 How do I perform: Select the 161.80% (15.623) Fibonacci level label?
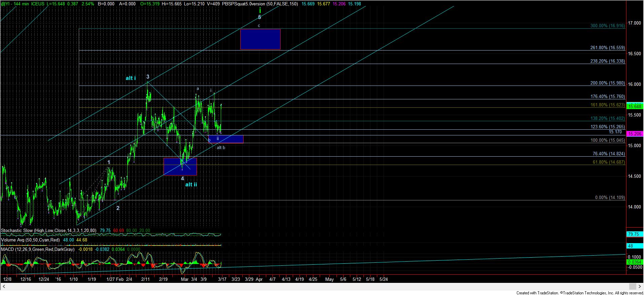608,105
